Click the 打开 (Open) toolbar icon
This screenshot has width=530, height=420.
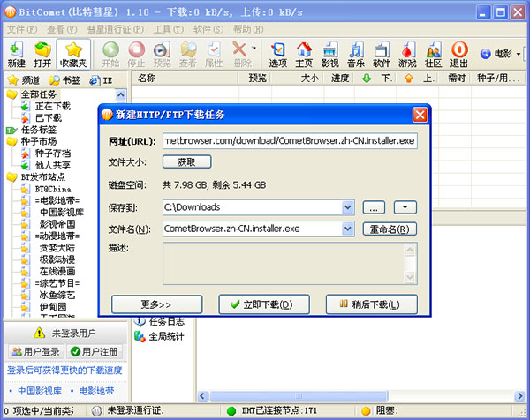coord(42,55)
